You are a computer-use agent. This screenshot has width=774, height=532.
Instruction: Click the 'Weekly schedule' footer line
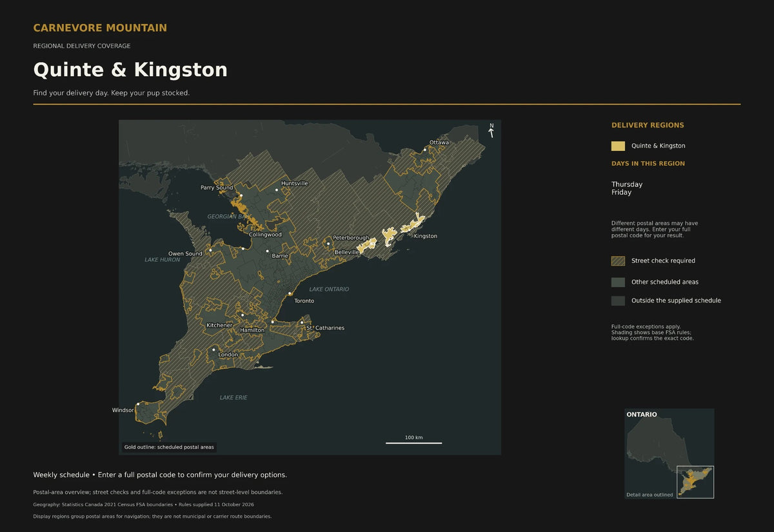tap(160, 475)
